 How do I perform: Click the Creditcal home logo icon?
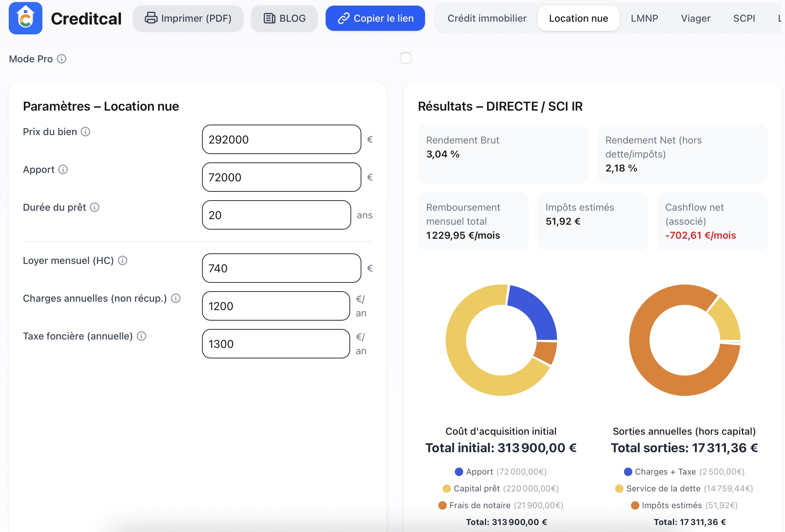(26, 18)
